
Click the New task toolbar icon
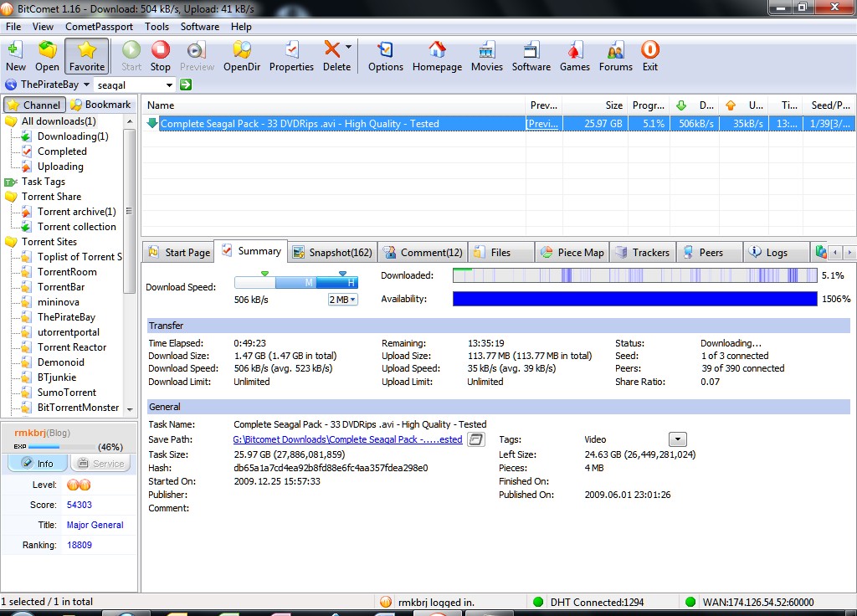coord(15,56)
